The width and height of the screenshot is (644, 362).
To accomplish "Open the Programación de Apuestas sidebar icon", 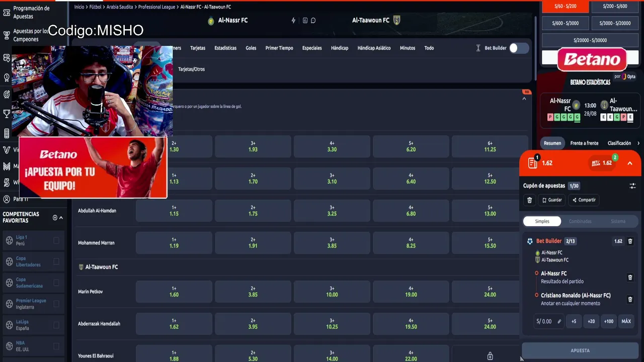I will [7, 12].
